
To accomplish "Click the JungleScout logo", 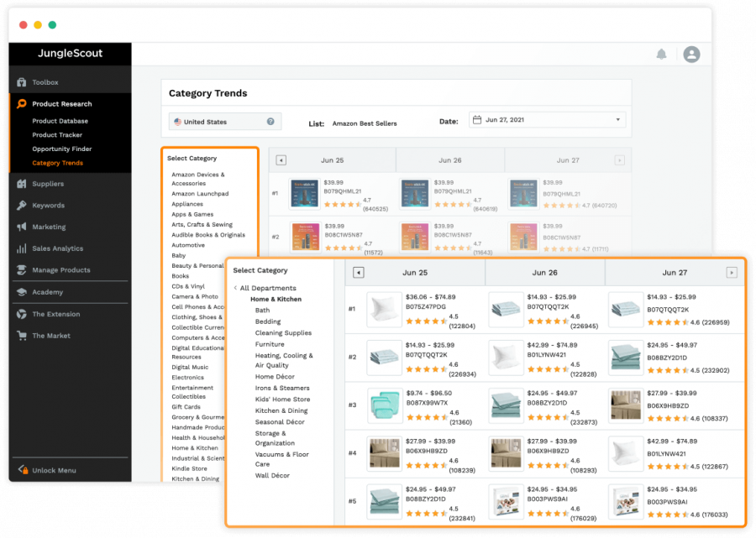I will 71,54.
